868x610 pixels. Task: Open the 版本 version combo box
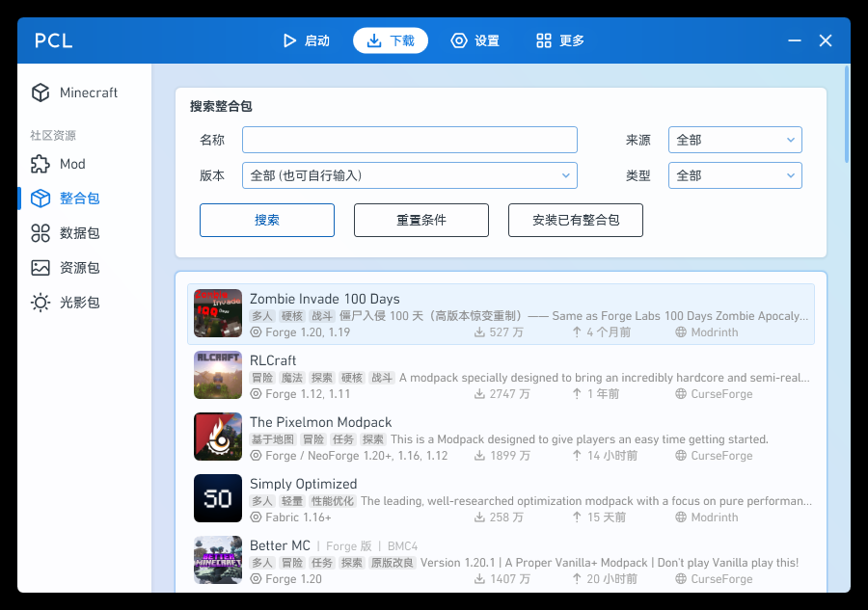(410, 175)
